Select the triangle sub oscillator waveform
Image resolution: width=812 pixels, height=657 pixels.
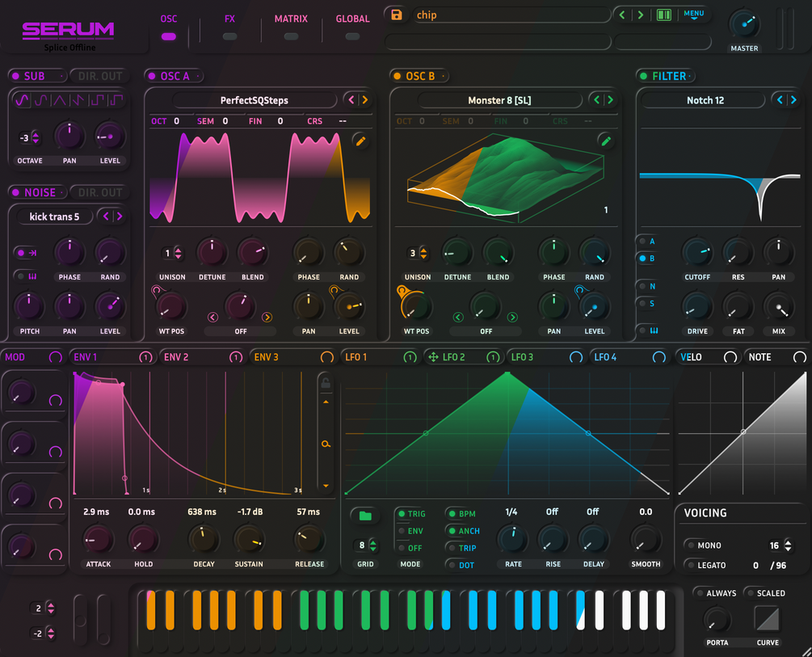click(60, 100)
